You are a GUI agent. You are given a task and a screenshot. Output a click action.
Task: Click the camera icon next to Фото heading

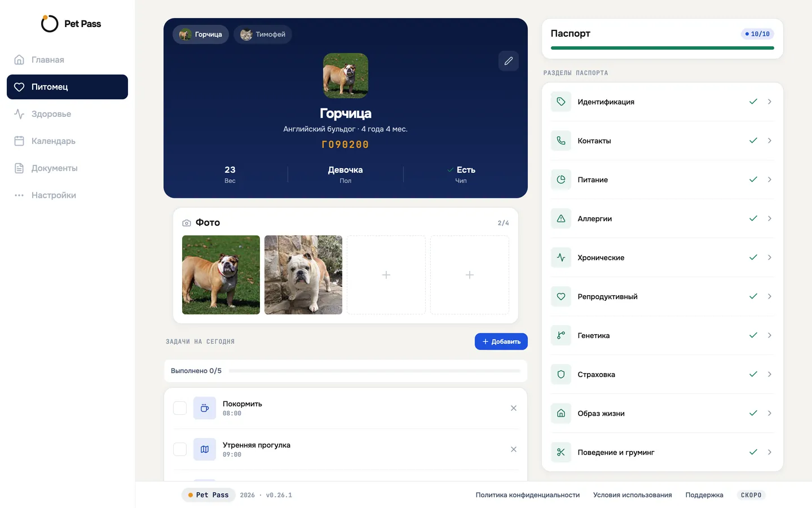coord(187,223)
